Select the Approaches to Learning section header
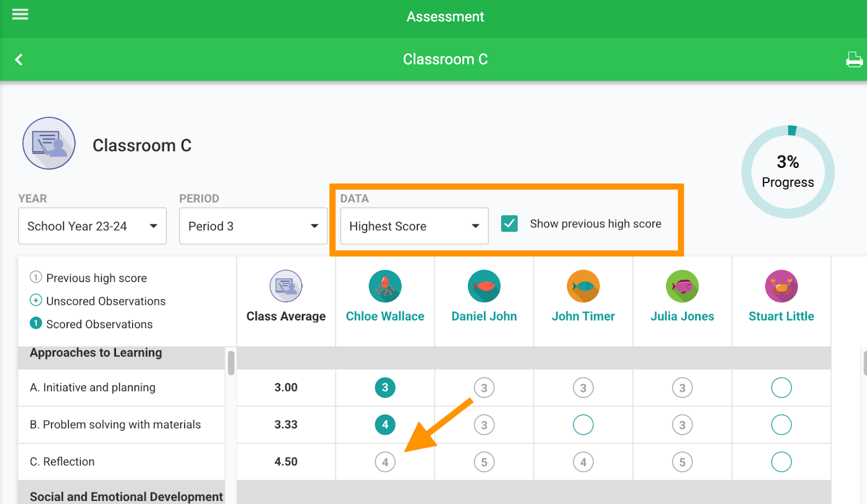The height and width of the screenshot is (504, 867). 96,353
